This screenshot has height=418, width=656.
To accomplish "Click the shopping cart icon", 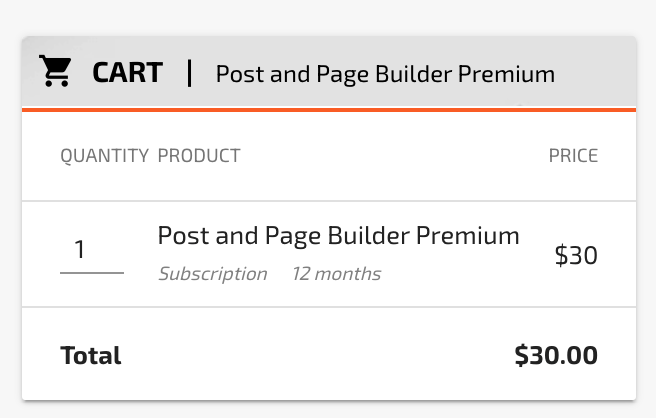I will 55,72.
